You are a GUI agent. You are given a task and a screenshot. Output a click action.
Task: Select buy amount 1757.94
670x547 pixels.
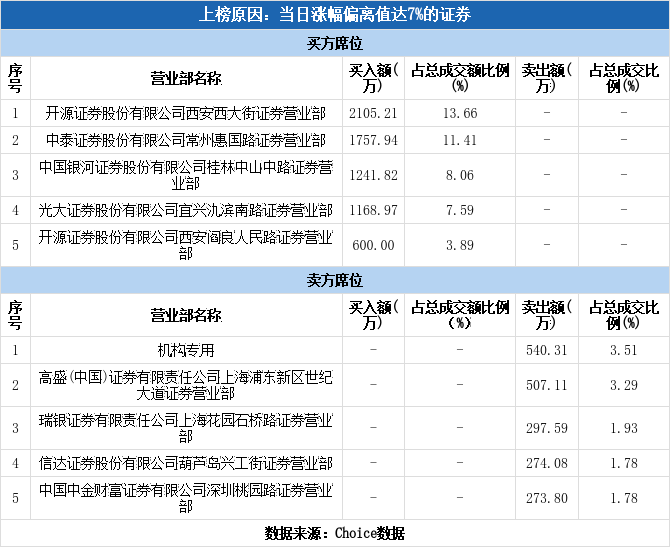tap(373, 140)
